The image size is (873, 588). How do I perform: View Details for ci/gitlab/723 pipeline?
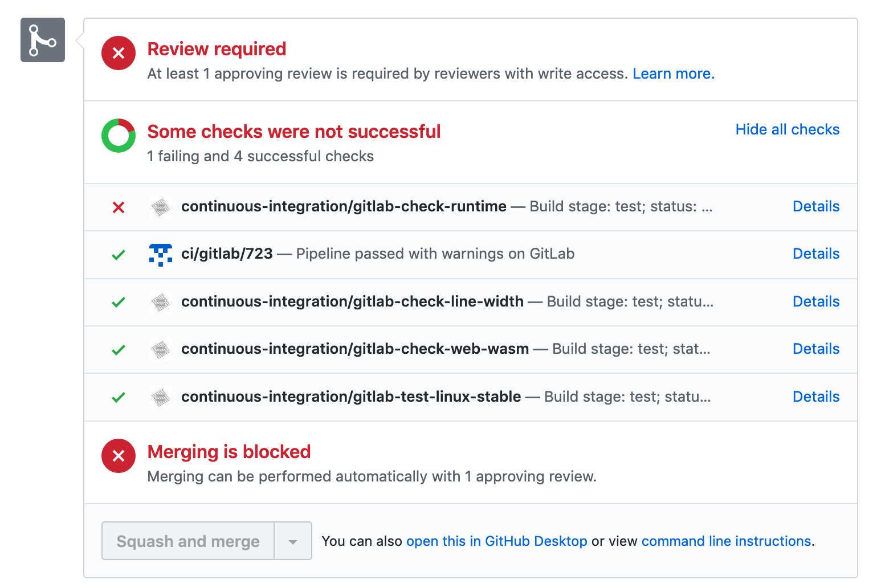[816, 254]
